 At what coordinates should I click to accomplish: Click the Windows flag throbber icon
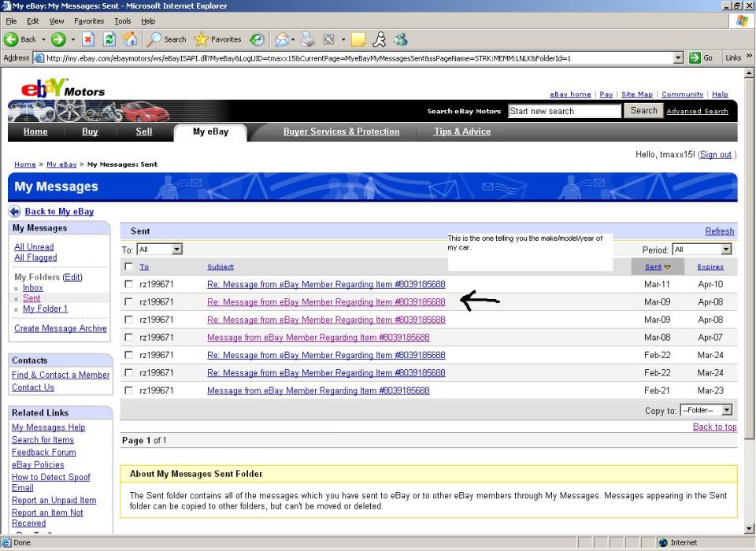point(742,21)
